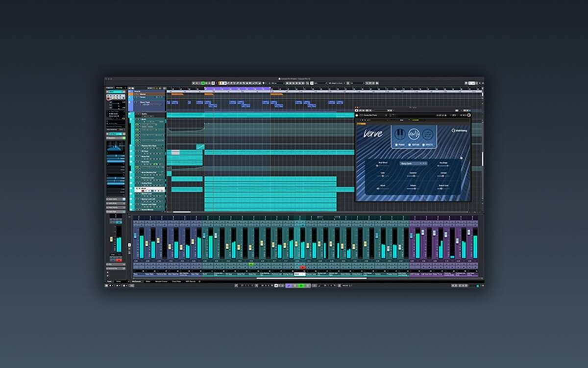
Task: Click the Contour slider in Verve
Action: (x=443, y=176)
